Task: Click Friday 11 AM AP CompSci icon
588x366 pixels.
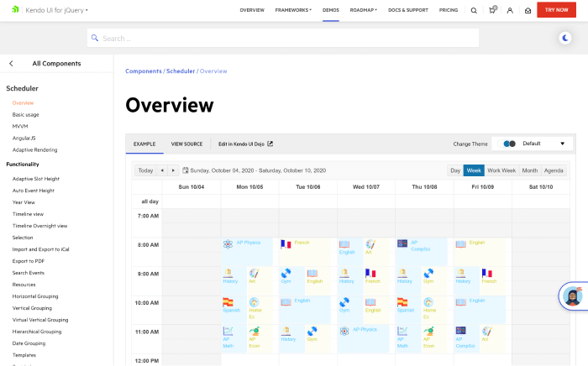Action: tap(460, 331)
